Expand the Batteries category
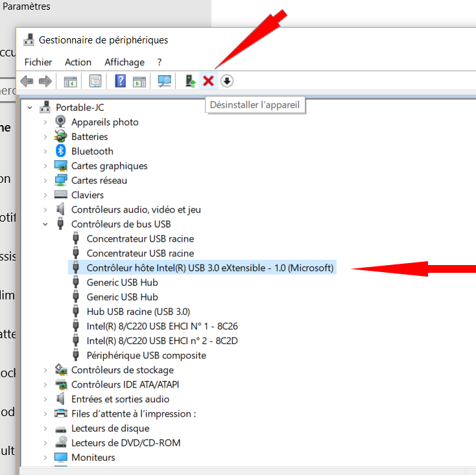476x475 pixels. click(x=45, y=137)
